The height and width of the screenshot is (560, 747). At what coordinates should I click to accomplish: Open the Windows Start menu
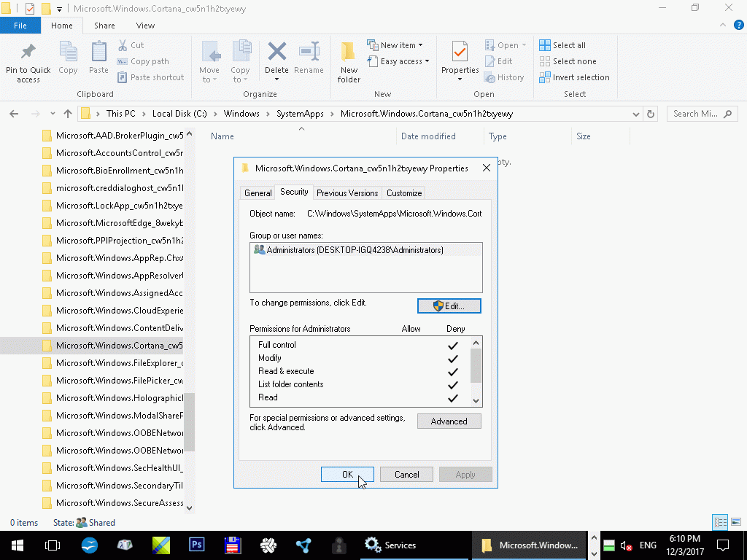pos(18,545)
